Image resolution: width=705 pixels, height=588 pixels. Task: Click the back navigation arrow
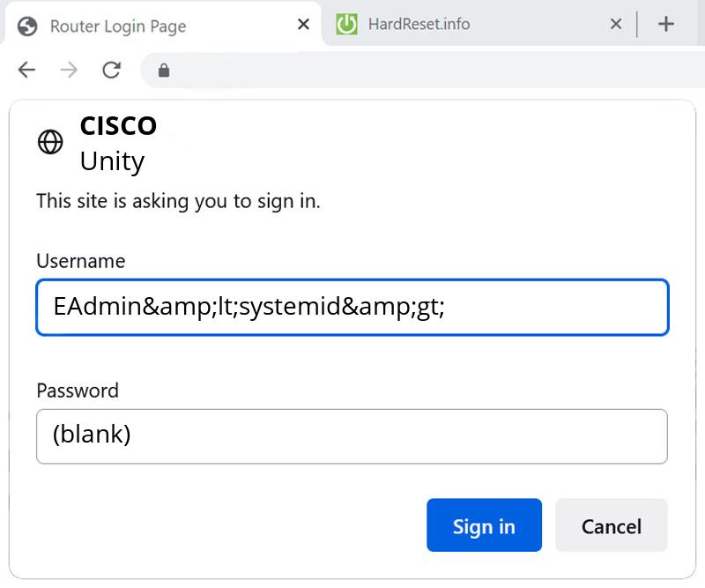26,72
